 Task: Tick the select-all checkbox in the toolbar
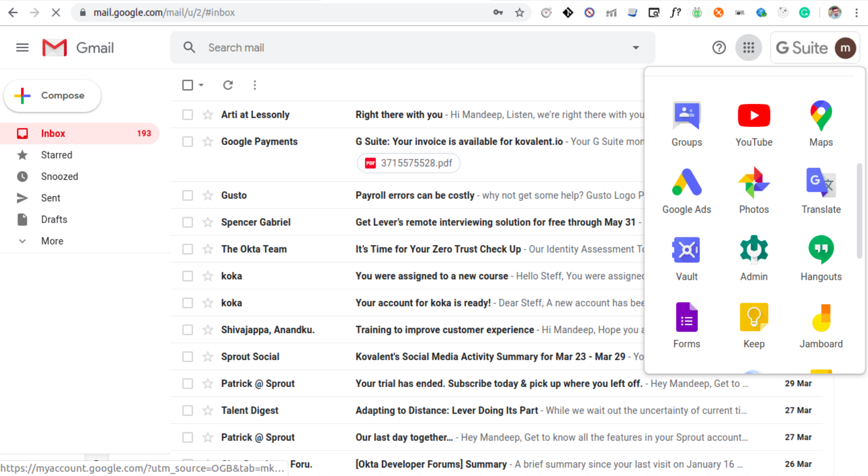(187, 85)
